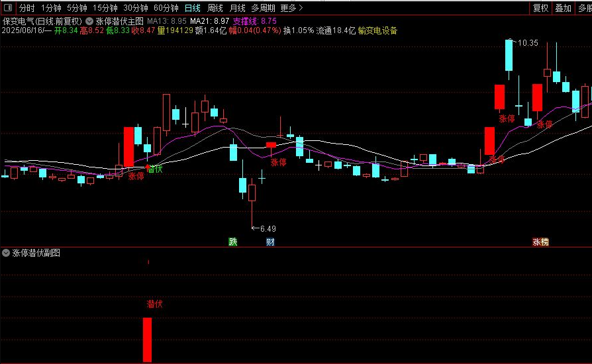This screenshot has height=364, width=592.
Task: Click the 支撑线: 8.75 label
Action: [254, 21]
